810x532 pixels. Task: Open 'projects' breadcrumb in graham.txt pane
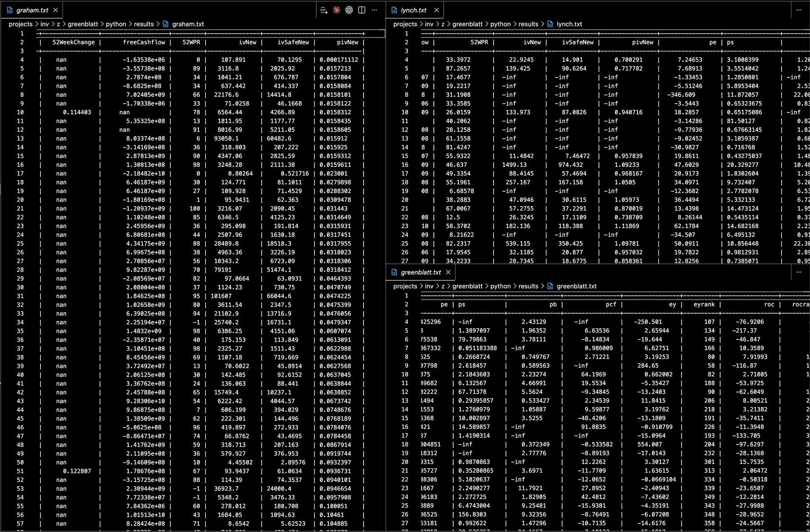coord(21,24)
